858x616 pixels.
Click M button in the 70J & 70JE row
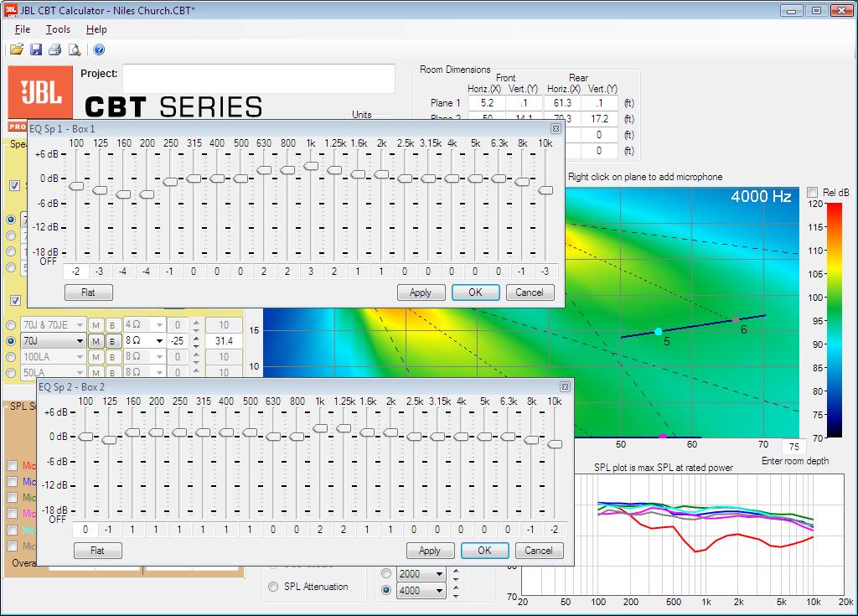point(96,325)
